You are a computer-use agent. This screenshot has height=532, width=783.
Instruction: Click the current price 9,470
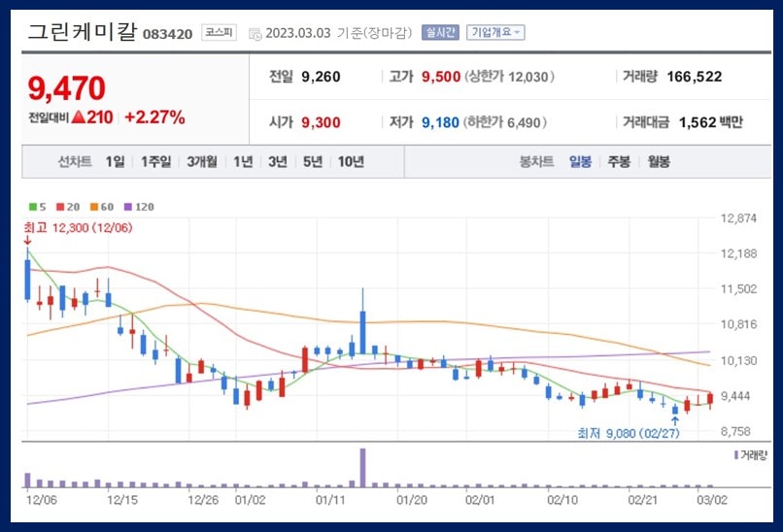(x=66, y=88)
